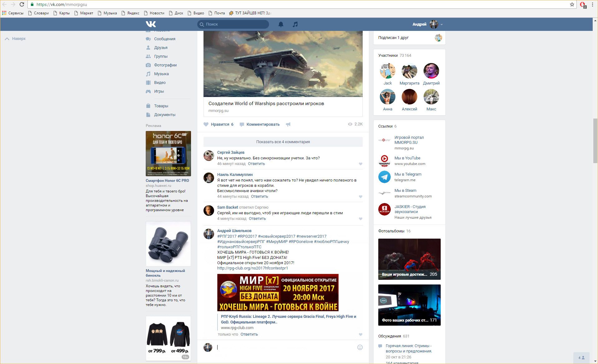598x364 pixels.
Task: Open Ваши игровые достижения photo album
Action: coord(409,259)
